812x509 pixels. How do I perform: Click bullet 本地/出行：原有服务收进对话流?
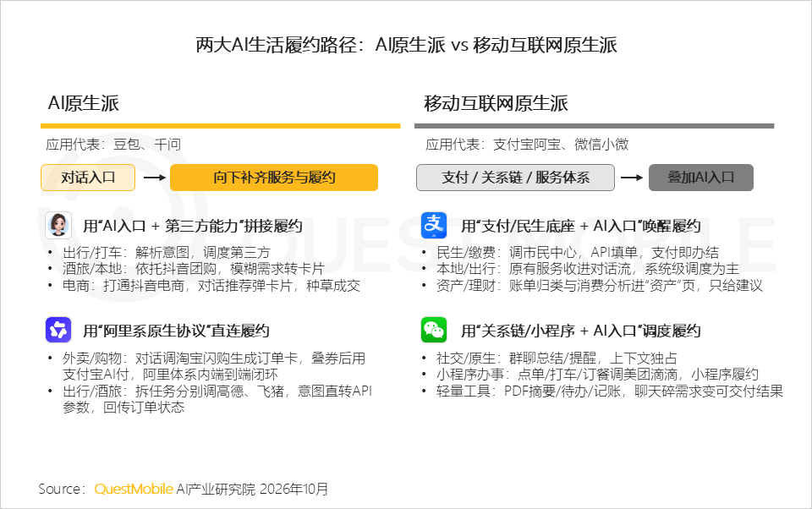pos(588,269)
